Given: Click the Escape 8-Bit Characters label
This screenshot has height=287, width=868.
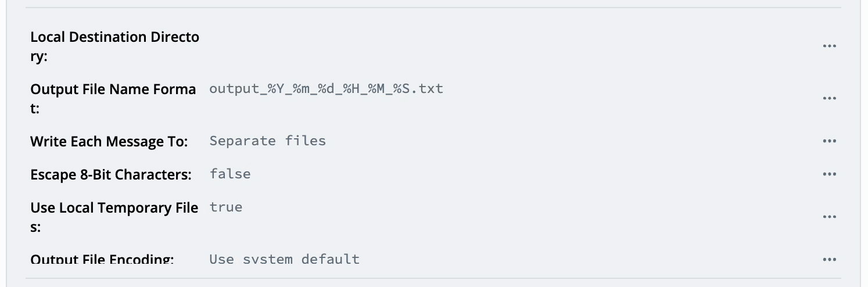Looking at the screenshot, I should [x=110, y=174].
